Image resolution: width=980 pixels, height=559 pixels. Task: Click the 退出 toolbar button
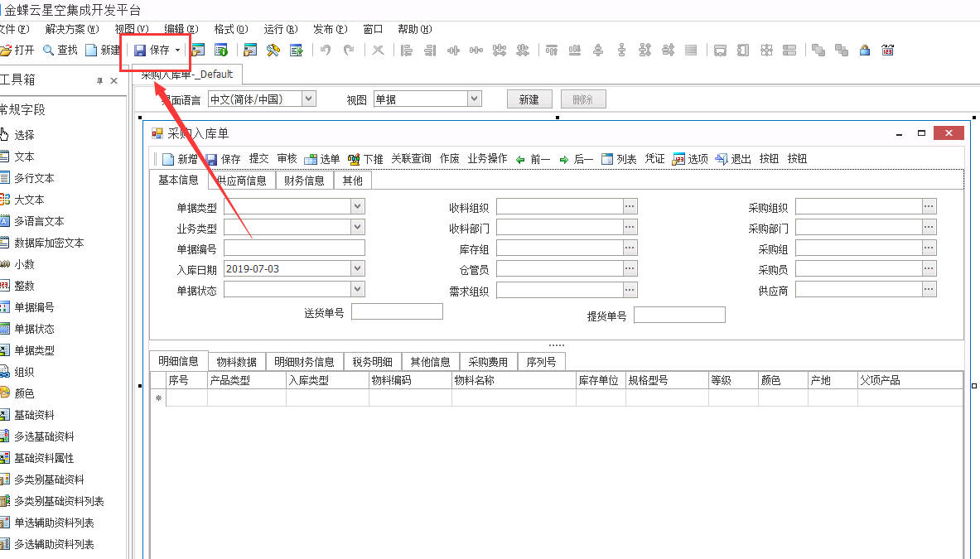click(x=733, y=159)
